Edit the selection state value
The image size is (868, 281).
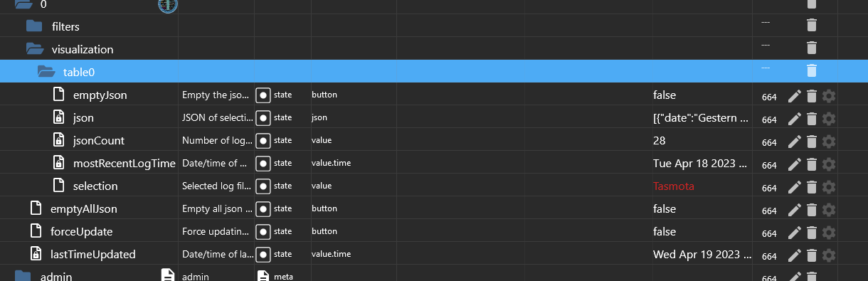click(795, 187)
